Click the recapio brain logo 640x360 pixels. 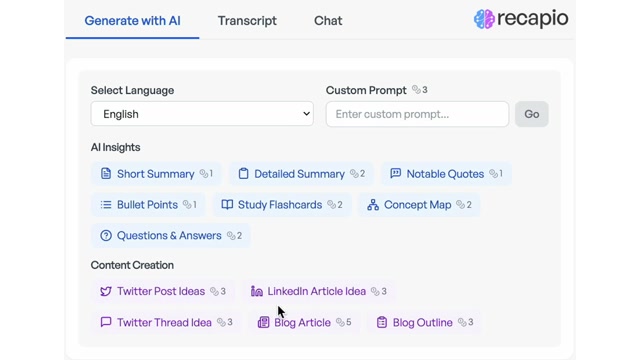click(x=484, y=19)
